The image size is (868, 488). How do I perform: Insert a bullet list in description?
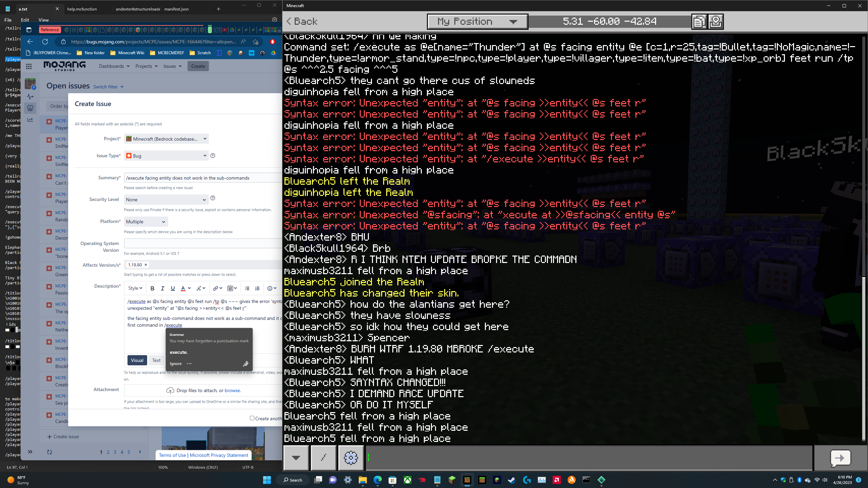click(x=247, y=288)
